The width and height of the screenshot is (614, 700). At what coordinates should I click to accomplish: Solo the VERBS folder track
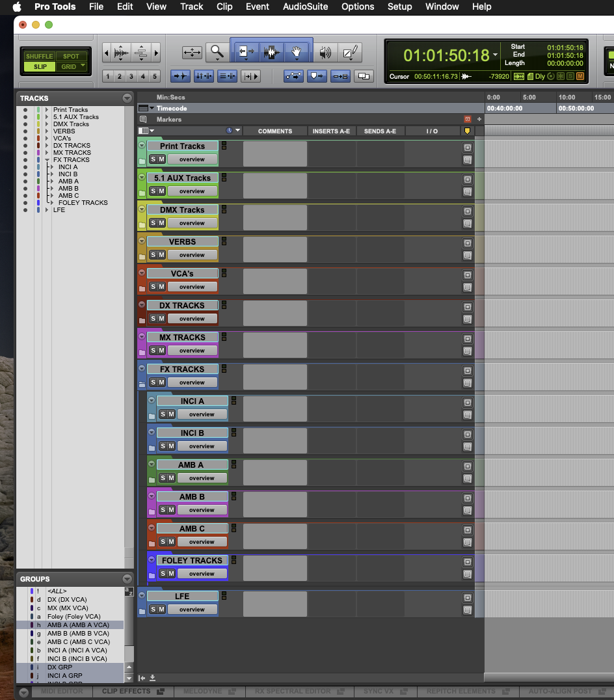153,254
